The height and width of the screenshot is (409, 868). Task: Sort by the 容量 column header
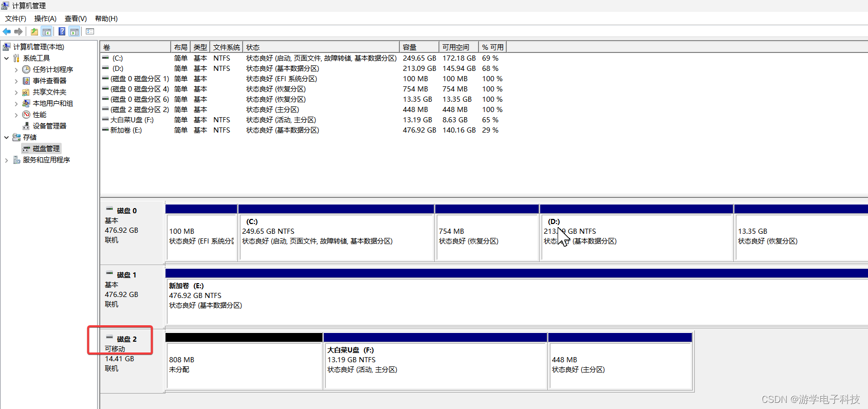pyautogui.click(x=419, y=47)
